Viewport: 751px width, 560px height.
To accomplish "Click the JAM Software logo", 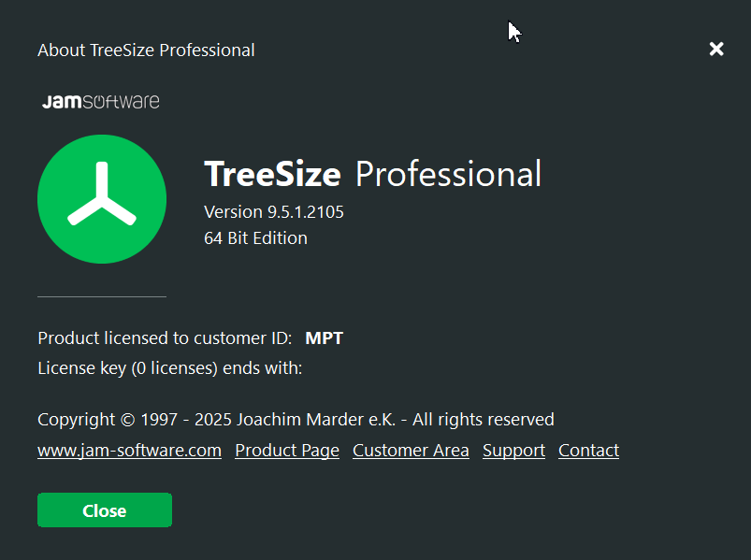I will coord(101,102).
